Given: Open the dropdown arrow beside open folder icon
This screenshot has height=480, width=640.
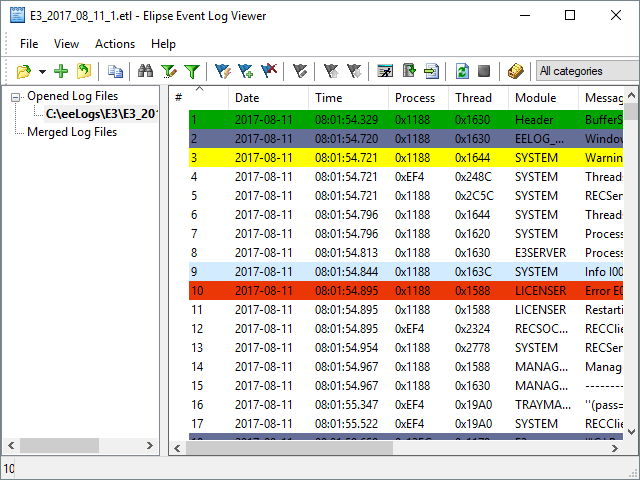Looking at the screenshot, I should point(41,72).
